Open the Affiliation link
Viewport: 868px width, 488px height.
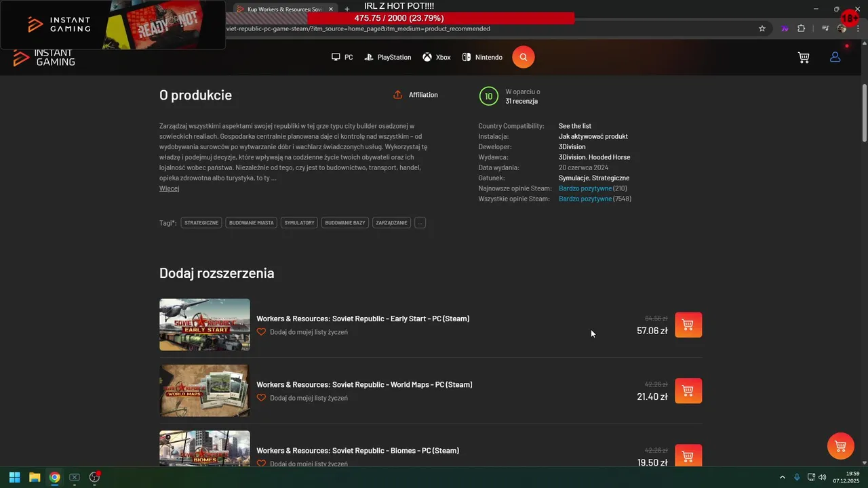423,95
